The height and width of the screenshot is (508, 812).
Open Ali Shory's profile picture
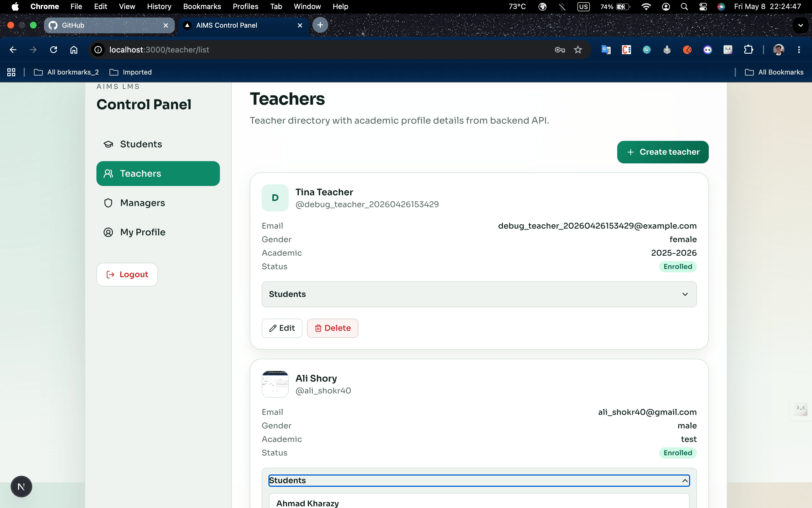[275, 384]
